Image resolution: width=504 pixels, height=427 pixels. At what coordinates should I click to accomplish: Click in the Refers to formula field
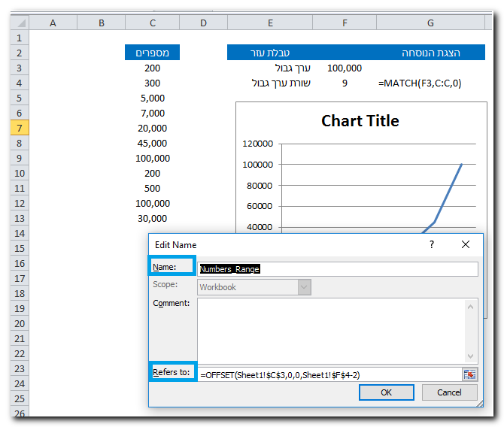329,374
